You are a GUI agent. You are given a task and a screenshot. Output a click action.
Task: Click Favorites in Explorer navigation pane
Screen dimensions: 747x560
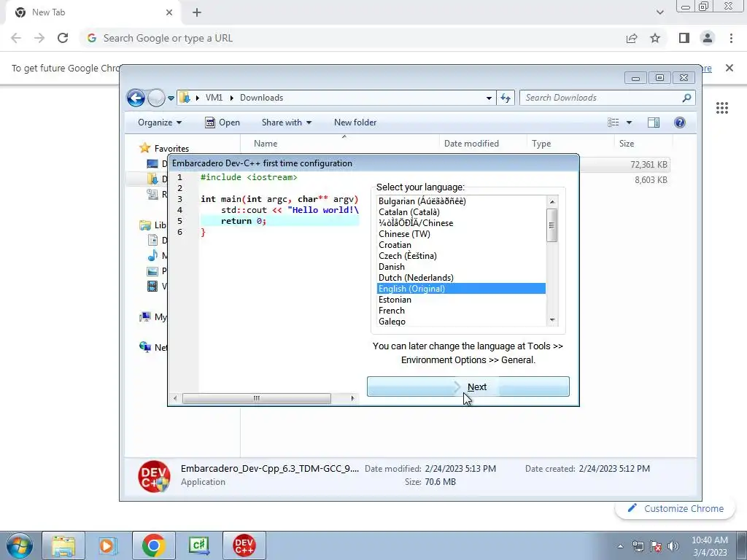point(171,149)
